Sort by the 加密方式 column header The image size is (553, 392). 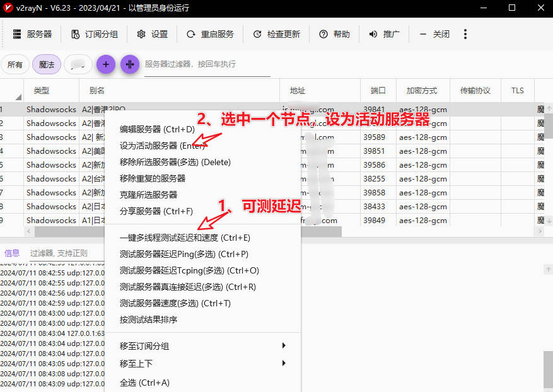point(422,91)
